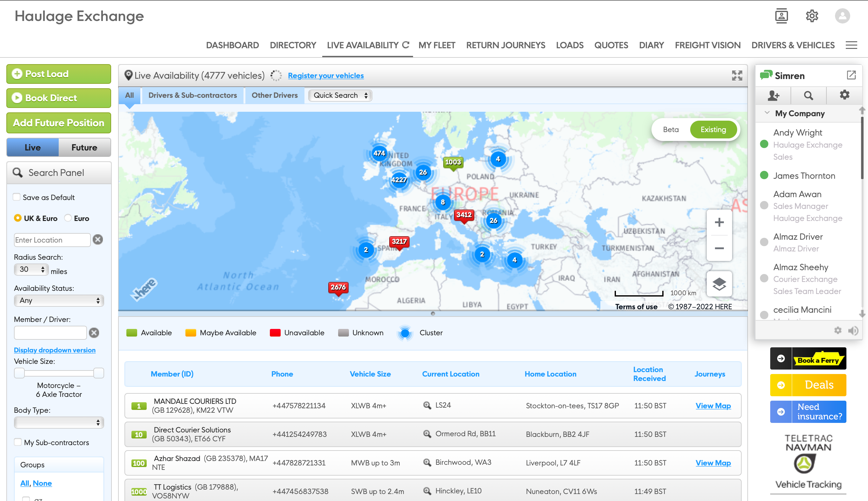
Task: Open the Directory menu item
Action: coord(293,45)
